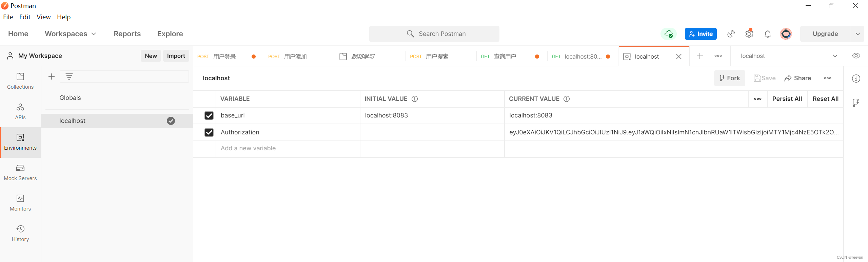Switch to the POST 用户添加 tab
868x262 pixels.
coord(299,57)
